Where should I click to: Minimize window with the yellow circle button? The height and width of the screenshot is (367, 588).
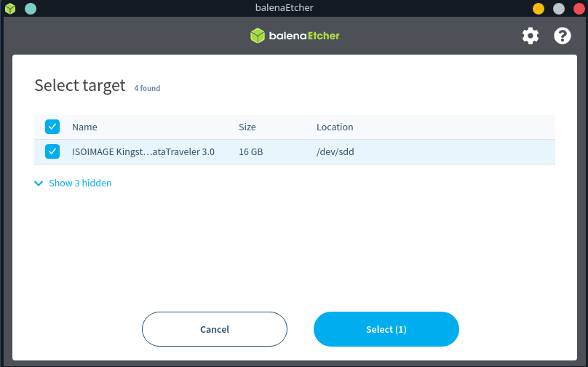pos(539,9)
